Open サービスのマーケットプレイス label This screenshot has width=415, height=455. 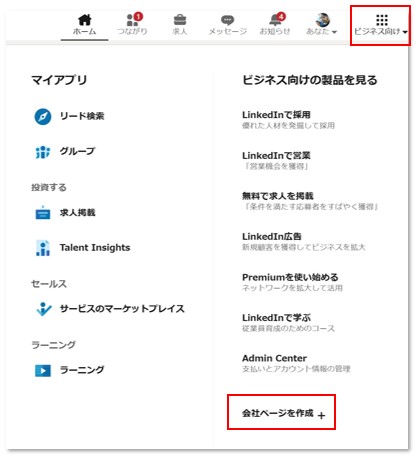122,309
